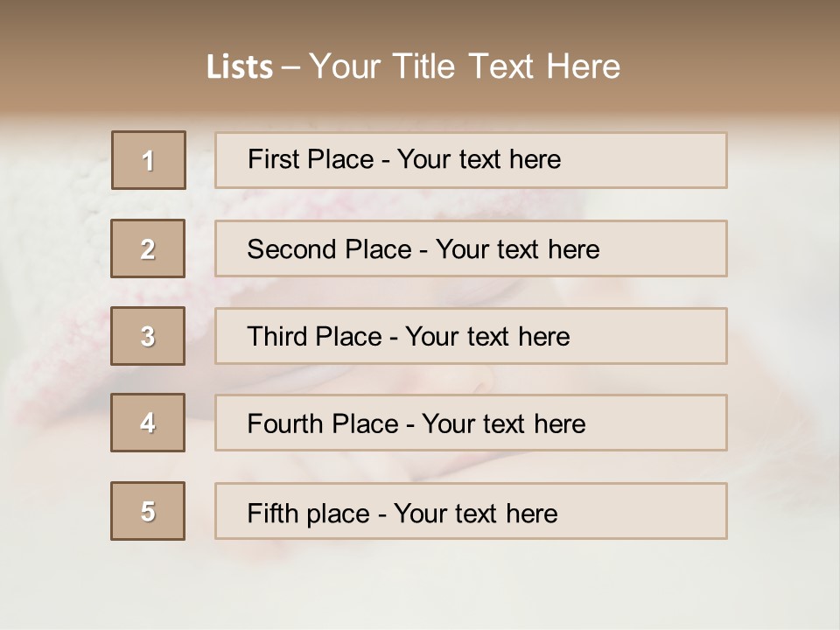Select 'Your Title Text Here' title text

tap(465, 66)
